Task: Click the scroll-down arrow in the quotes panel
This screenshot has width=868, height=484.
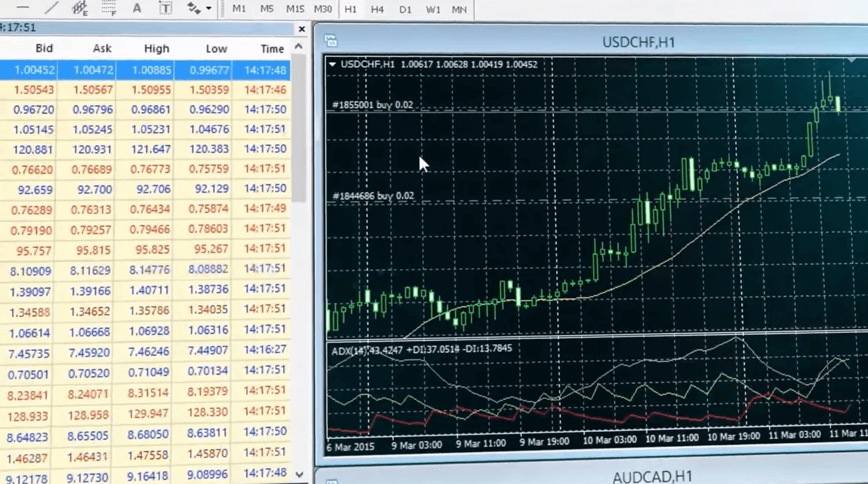Action: pos(299,474)
